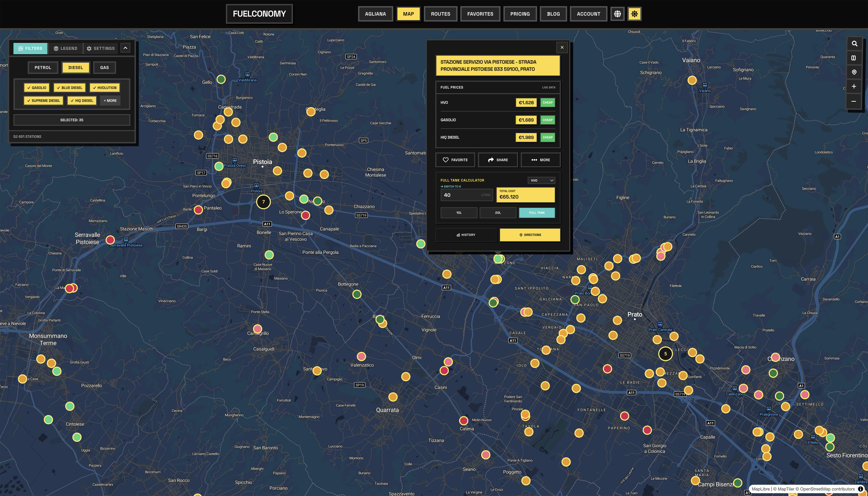Favorite this station with the heart icon

click(455, 160)
